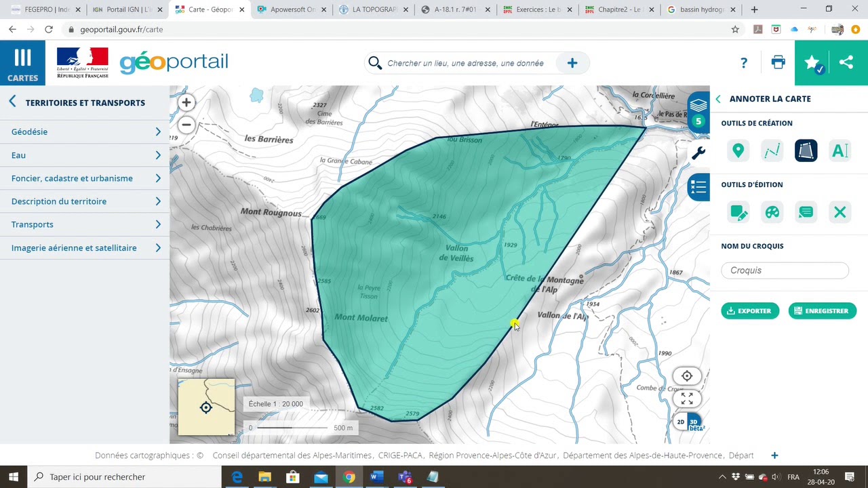Click the search magnifier icon

[x=375, y=63]
